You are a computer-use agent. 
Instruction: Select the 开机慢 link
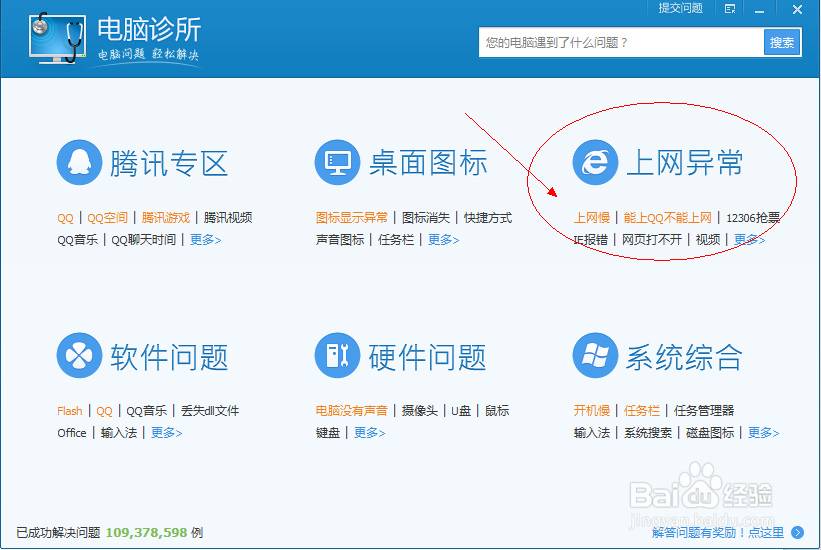point(592,411)
